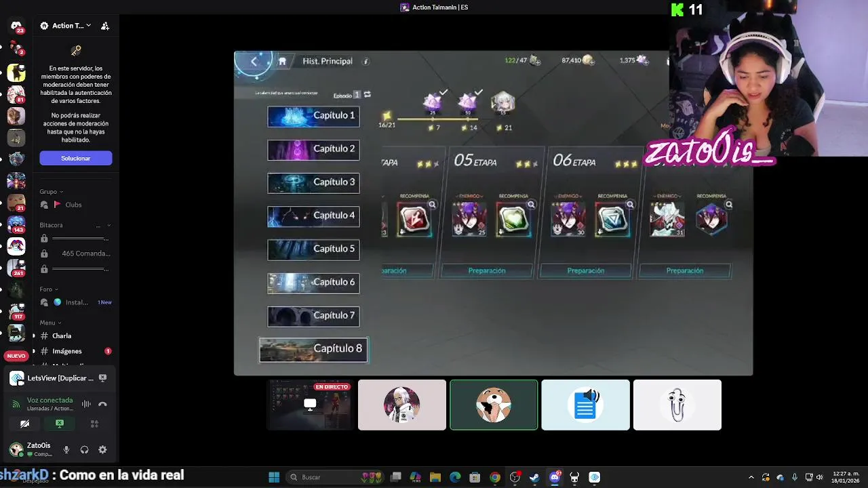Viewport: 868px width, 488px height.
Task: Open system volume from tray speaker icon
Action: (819, 477)
